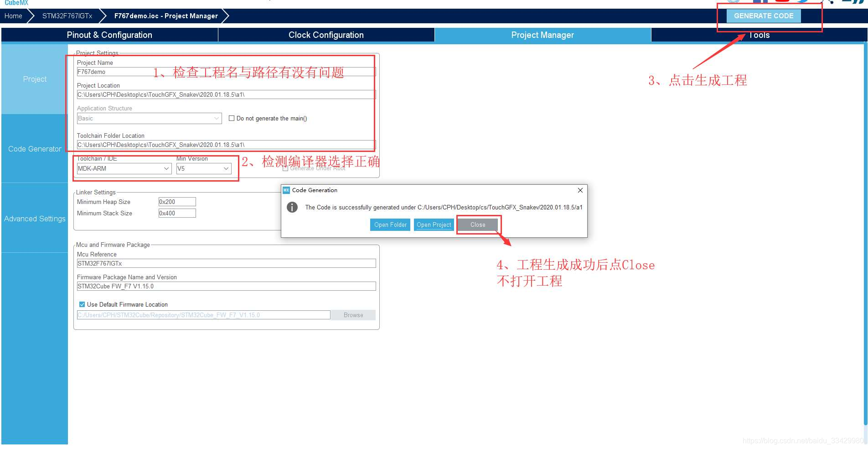Click Open Project in Code Generation dialog

click(x=434, y=224)
